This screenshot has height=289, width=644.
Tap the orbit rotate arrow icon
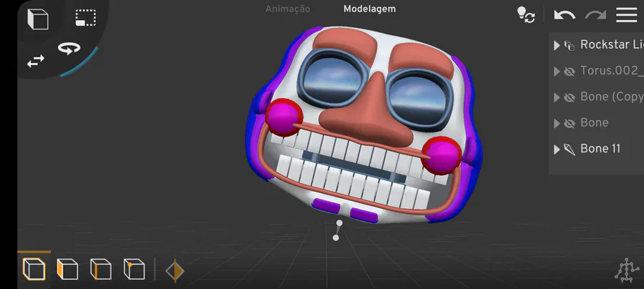click(69, 48)
